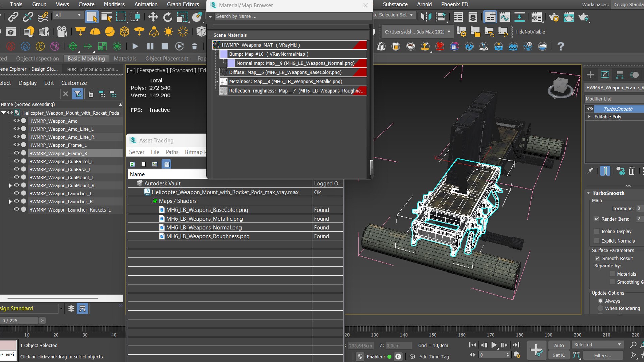Click the Play Animation button
The image size is (644, 362).
pyautogui.click(x=494, y=345)
